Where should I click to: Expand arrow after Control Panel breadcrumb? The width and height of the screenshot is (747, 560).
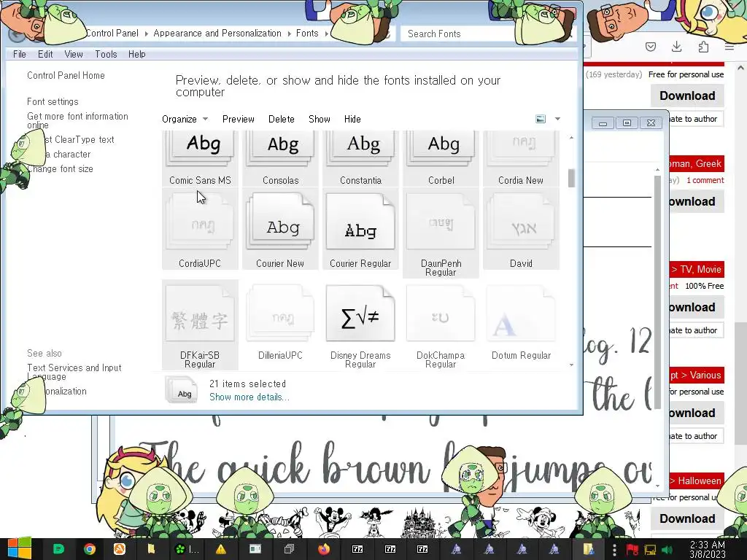tap(146, 34)
